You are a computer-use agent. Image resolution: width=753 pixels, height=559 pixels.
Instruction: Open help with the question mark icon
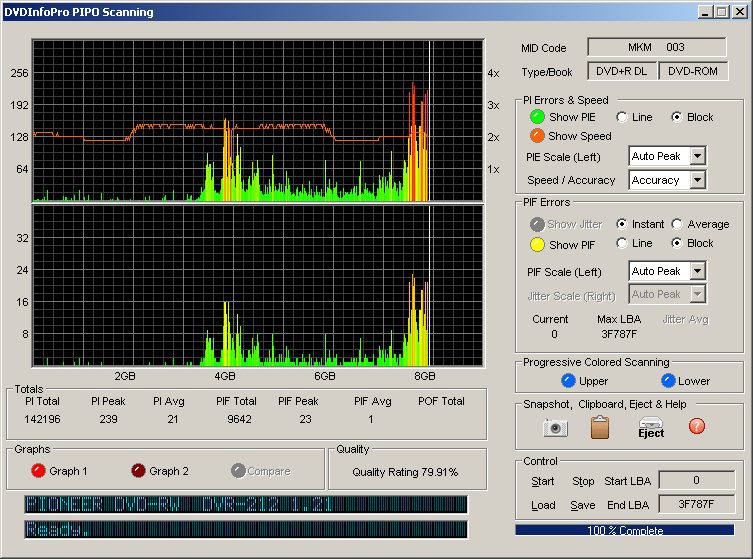[697, 426]
